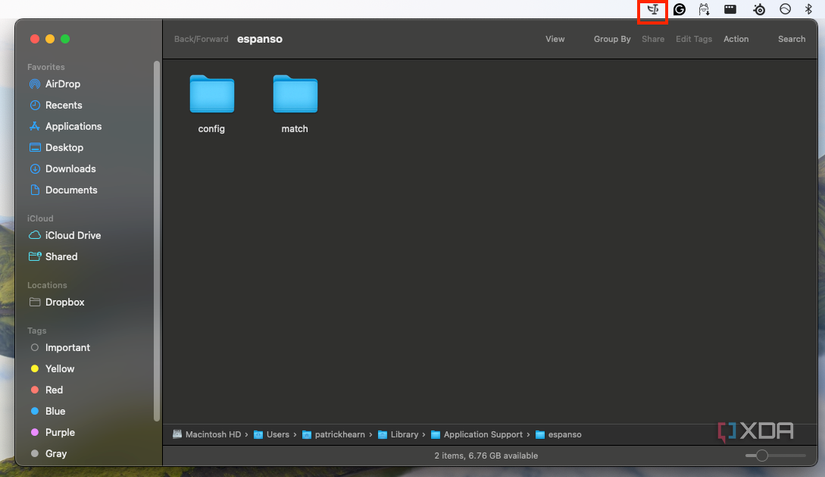Click the Grammarly menu bar icon
825x477 pixels.
pyautogui.click(x=679, y=9)
